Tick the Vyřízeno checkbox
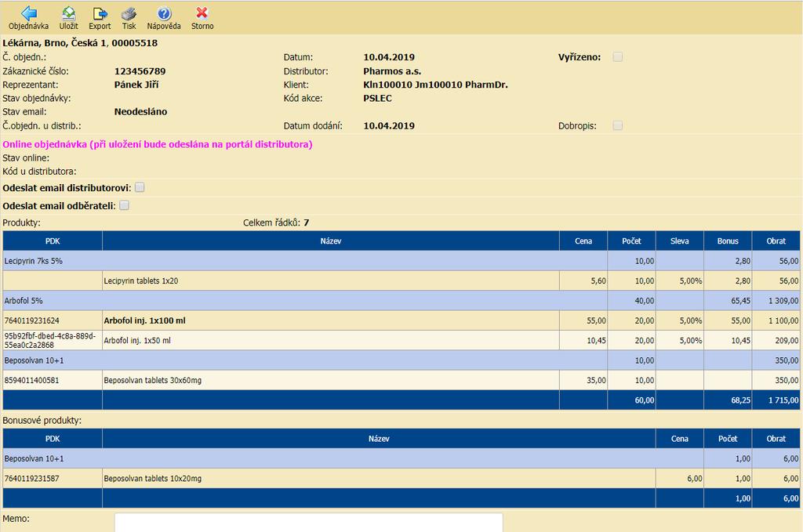 tap(618, 56)
